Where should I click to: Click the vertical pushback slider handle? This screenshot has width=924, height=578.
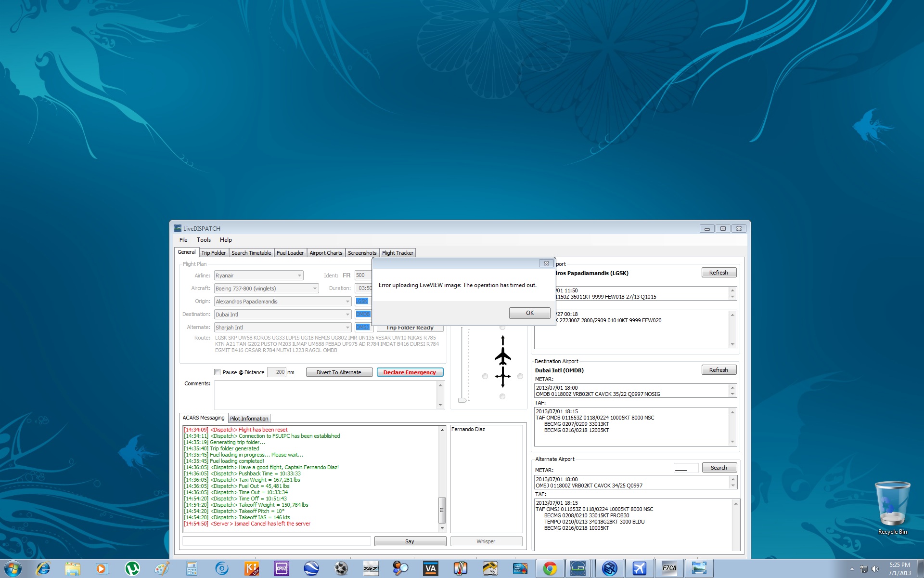(462, 400)
